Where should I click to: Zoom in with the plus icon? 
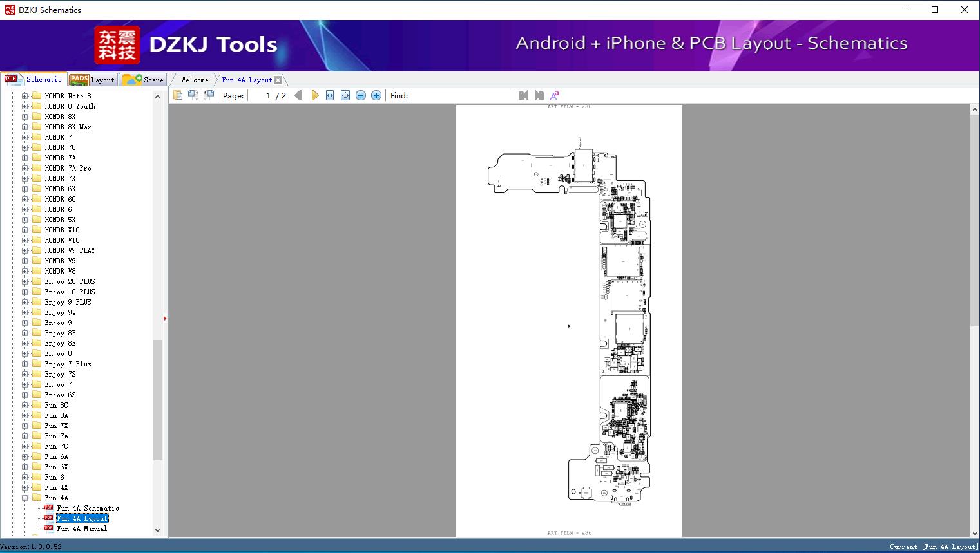376,95
